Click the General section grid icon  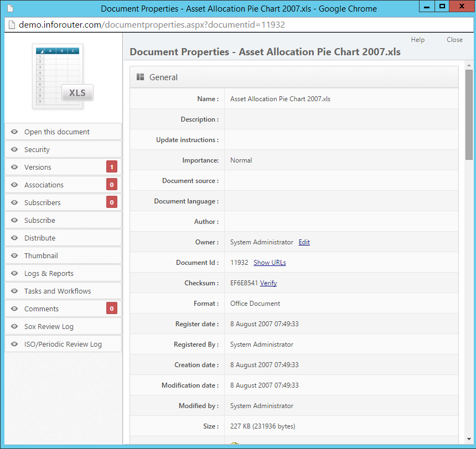(x=141, y=77)
